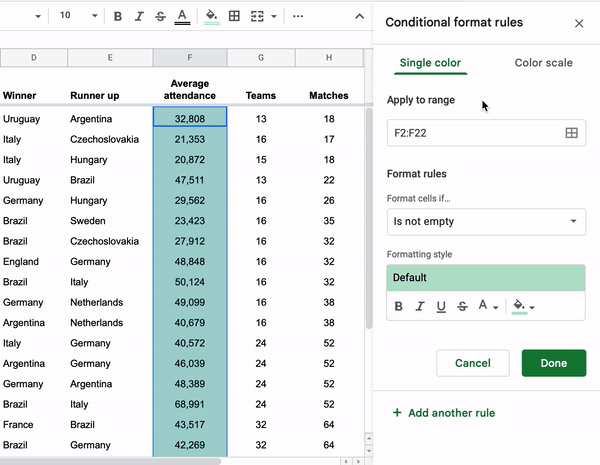Click the select data range grid icon
This screenshot has width=600, height=465.
(572, 132)
